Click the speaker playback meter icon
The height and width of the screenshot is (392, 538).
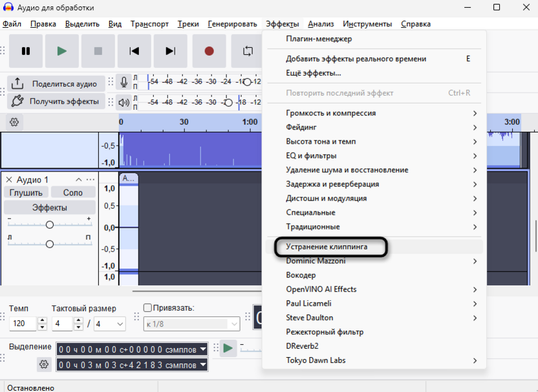tap(124, 102)
